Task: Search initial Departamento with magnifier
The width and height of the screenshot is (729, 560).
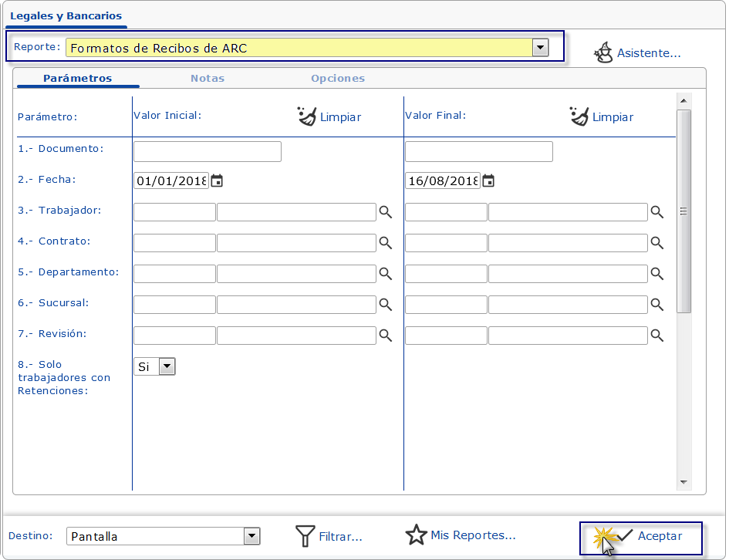Action: (385, 274)
